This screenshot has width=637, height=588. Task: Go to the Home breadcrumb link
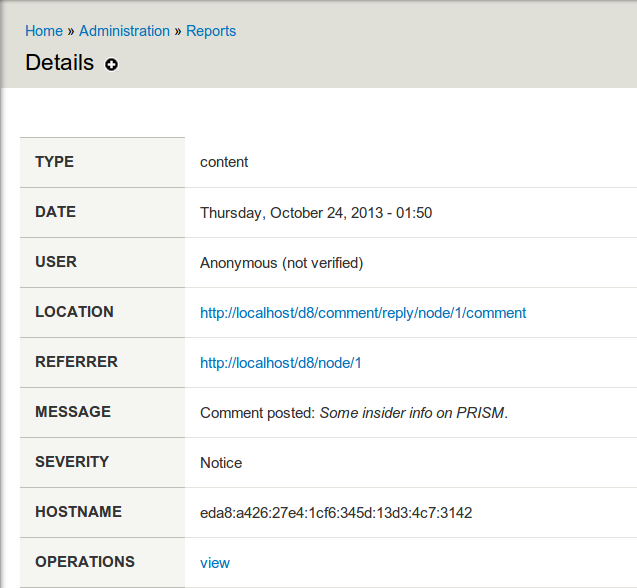[44, 31]
